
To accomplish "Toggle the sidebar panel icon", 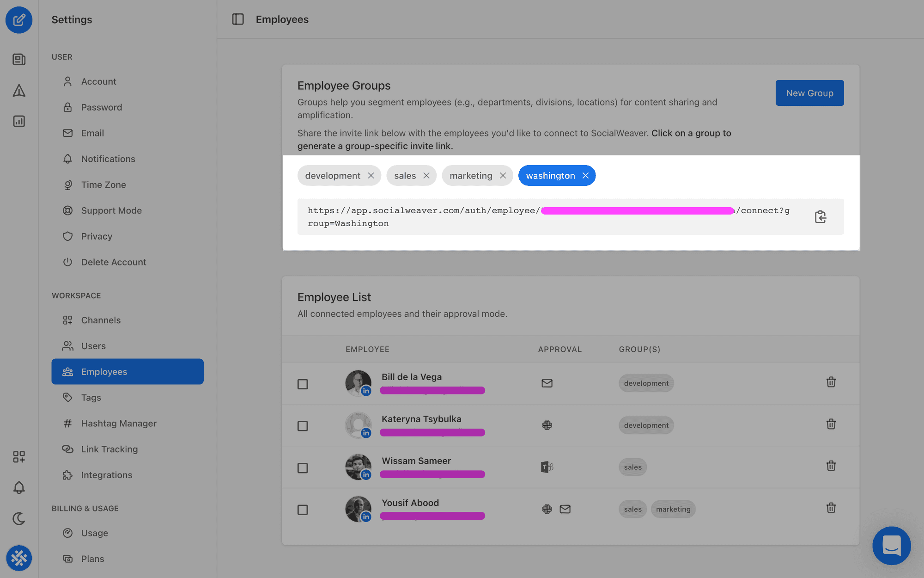I will pyautogui.click(x=238, y=19).
